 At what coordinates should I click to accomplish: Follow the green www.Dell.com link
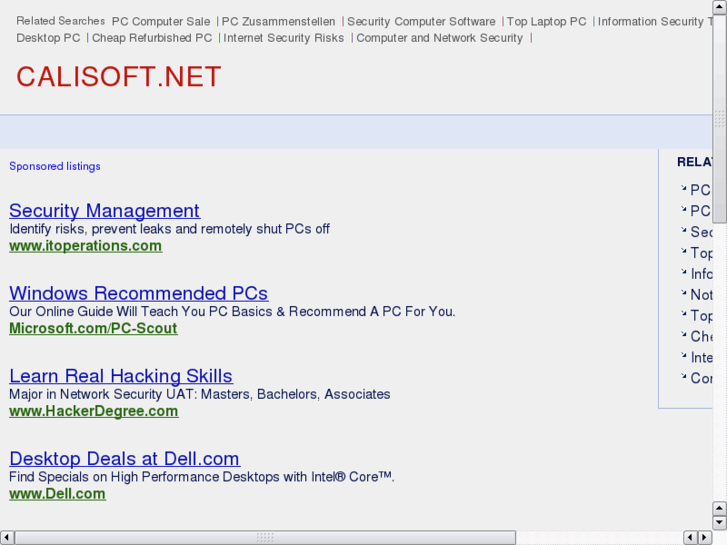pos(57,494)
